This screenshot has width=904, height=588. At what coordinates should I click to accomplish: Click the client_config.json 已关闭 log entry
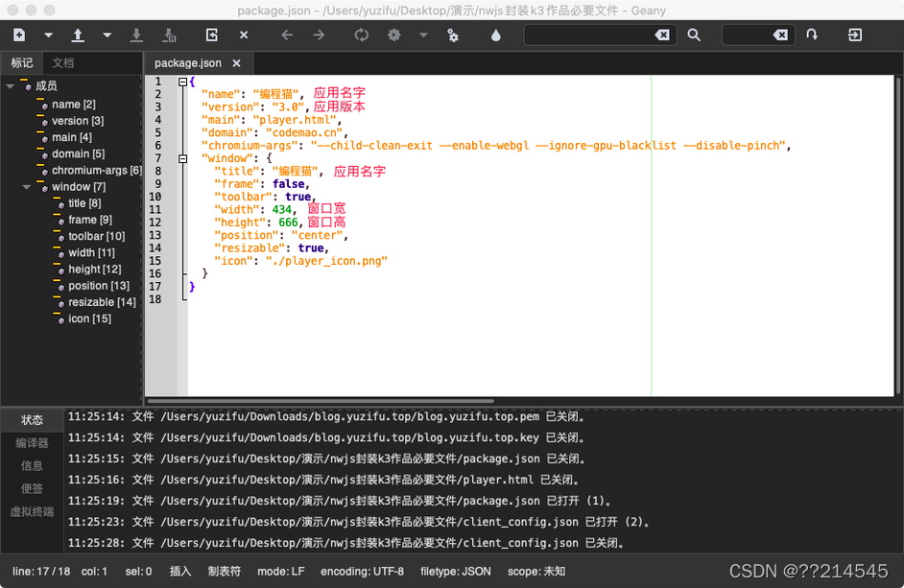(345, 543)
